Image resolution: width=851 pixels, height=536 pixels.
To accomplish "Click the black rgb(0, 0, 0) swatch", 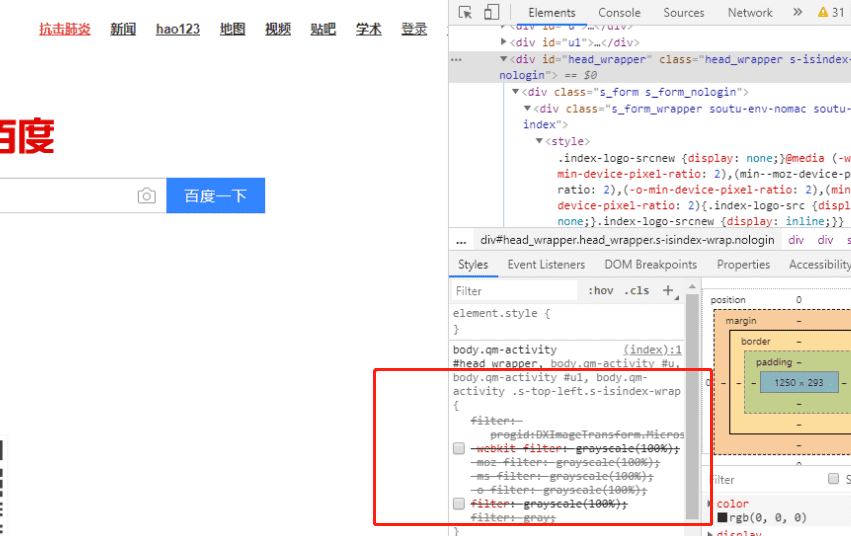I will pos(722,518).
